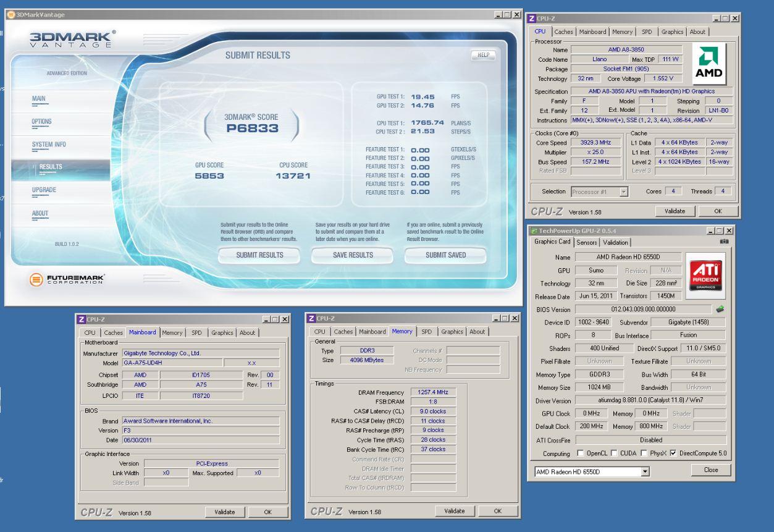Click the processor Name field AMD A8-3850
Screen dimensions: 774x532
pos(626,49)
